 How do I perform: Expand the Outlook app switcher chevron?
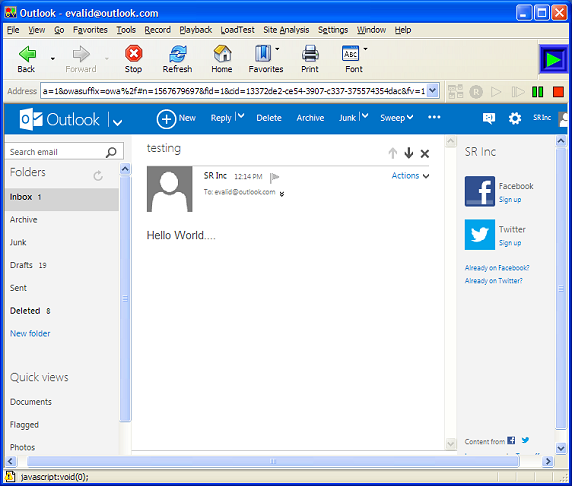[x=117, y=122]
